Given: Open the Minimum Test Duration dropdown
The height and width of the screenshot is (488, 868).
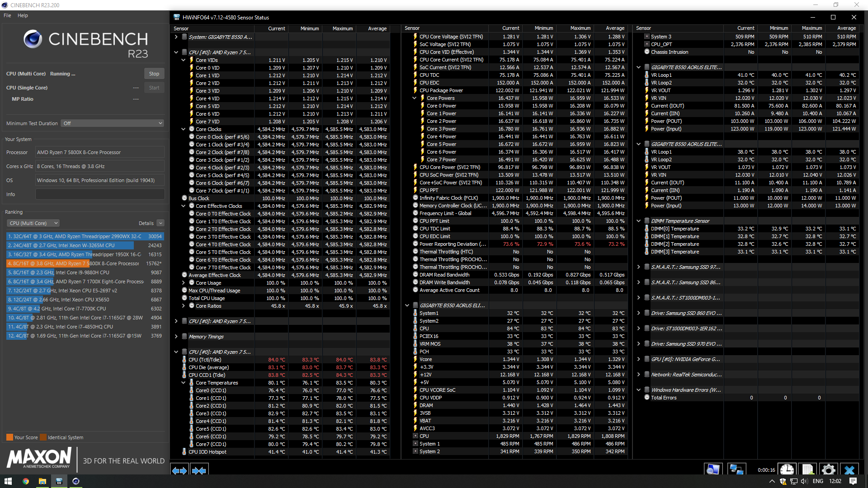Looking at the screenshot, I should 112,123.
